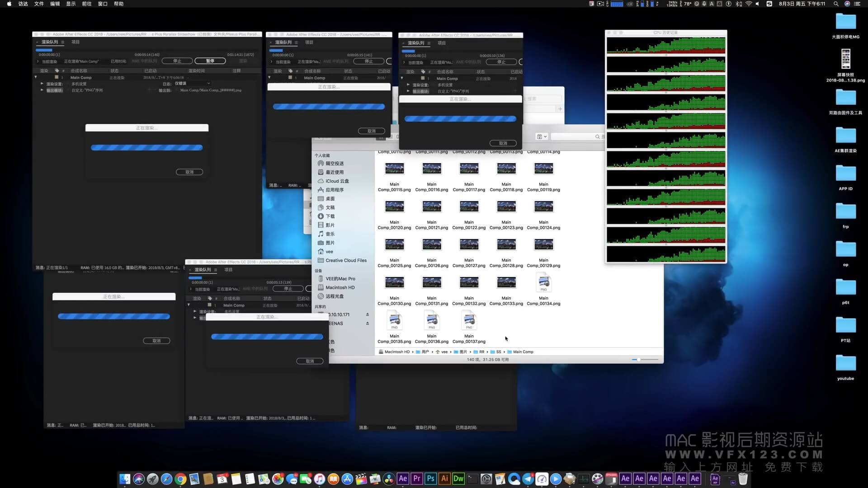Open the 前往 menu

pos(87,4)
